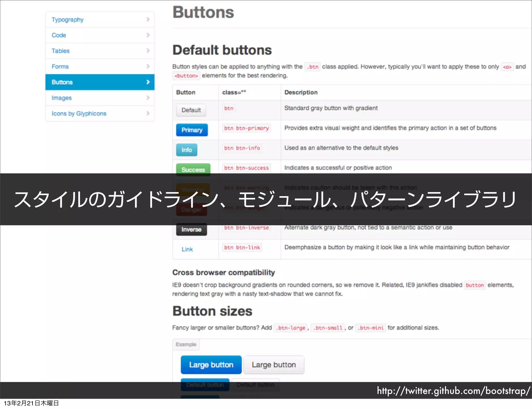The height and width of the screenshot is (409, 532).
Task: Click the 'Default buttons' heading
Action: [222, 50]
